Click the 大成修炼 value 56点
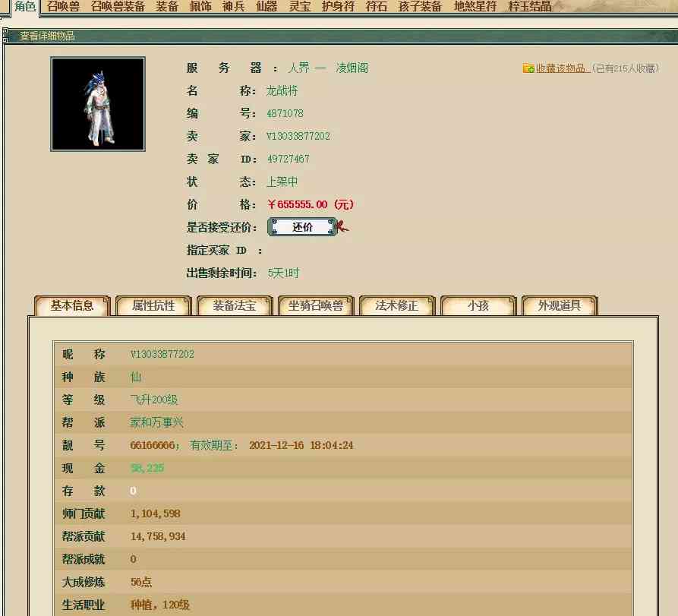Image resolution: width=678 pixels, height=616 pixels. tap(141, 582)
